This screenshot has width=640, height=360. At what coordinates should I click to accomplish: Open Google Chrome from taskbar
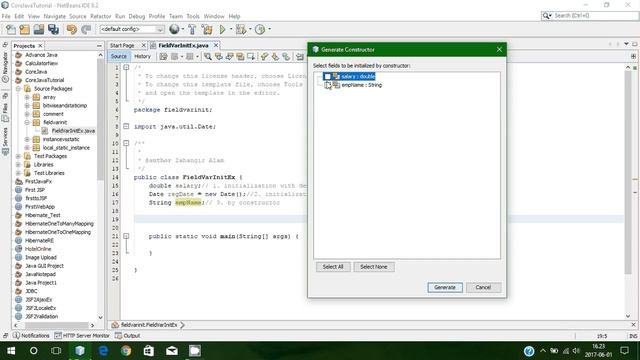(126, 351)
